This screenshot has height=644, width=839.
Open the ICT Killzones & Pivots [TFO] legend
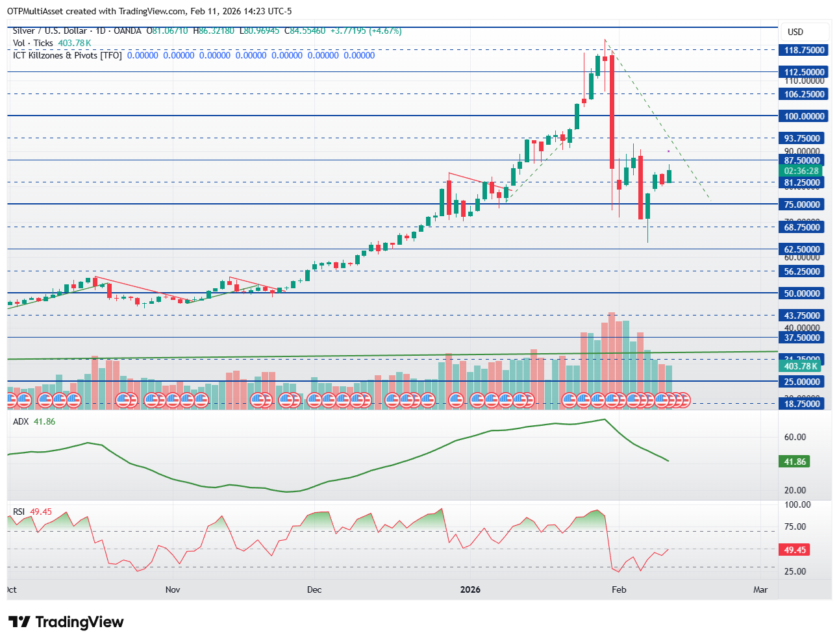(x=68, y=55)
